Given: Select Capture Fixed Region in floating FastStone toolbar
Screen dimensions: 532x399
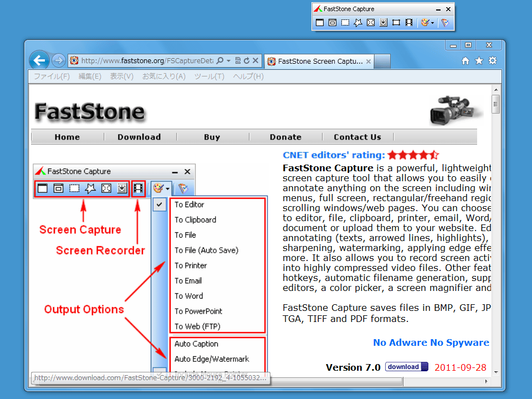Looking at the screenshot, I should pos(396,23).
